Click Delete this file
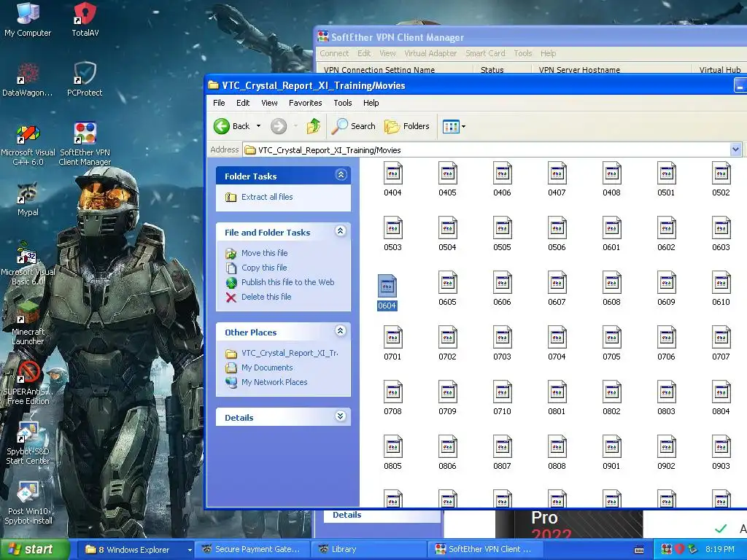The image size is (747, 560). tap(266, 297)
